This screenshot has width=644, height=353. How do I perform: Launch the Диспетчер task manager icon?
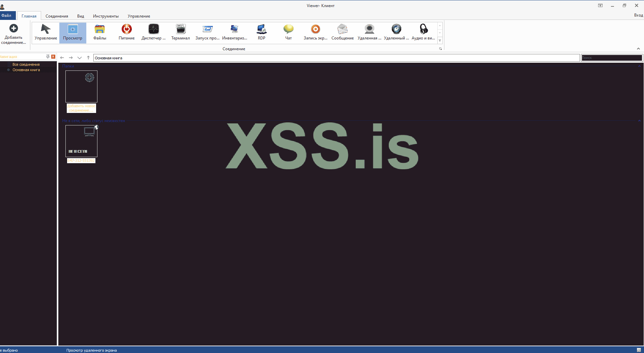[154, 33]
